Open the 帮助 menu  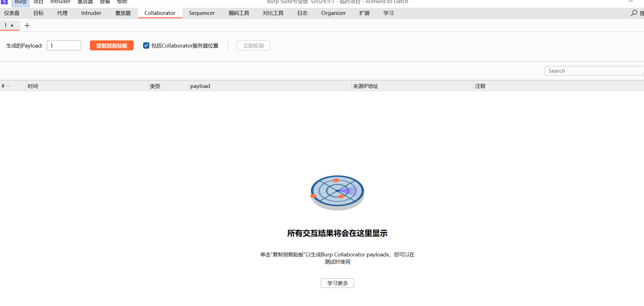coord(122,2)
